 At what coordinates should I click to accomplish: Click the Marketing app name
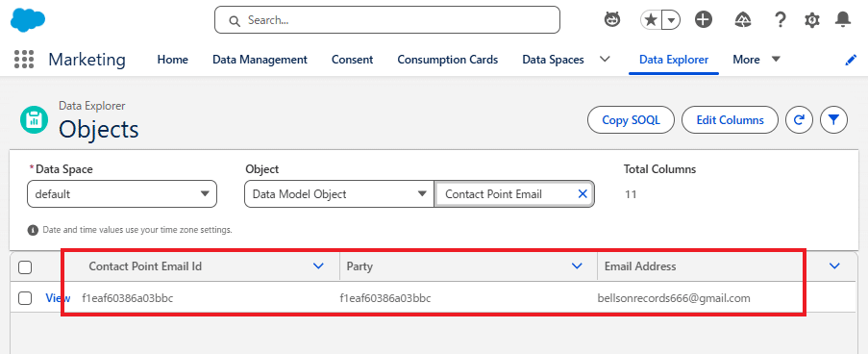click(x=87, y=60)
